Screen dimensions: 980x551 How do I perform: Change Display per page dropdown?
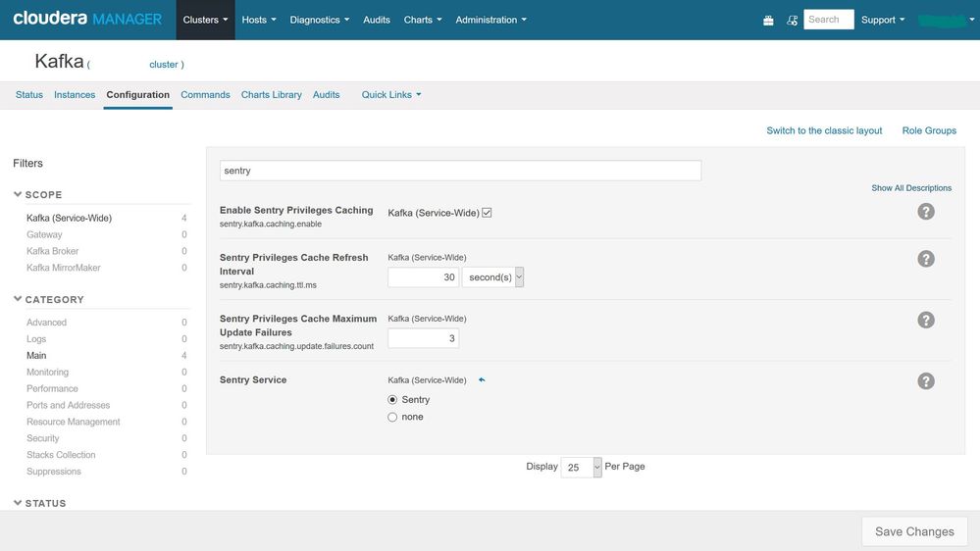click(x=582, y=468)
